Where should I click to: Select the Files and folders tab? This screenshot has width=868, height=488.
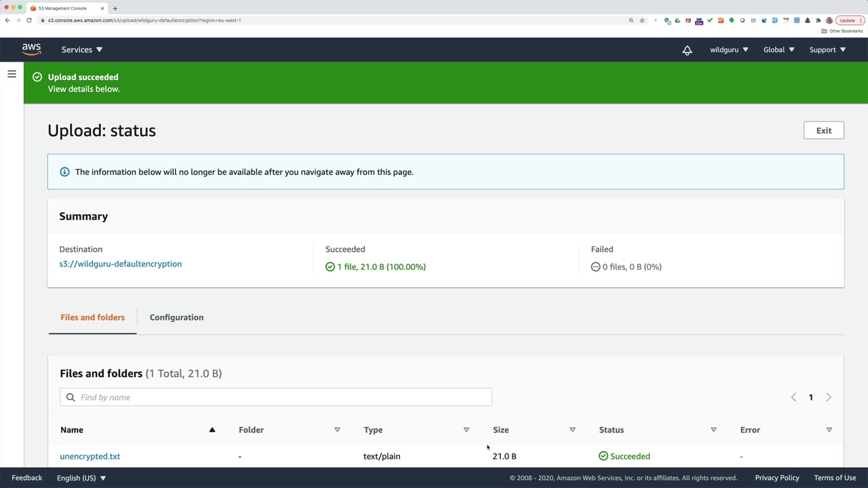tap(92, 317)
